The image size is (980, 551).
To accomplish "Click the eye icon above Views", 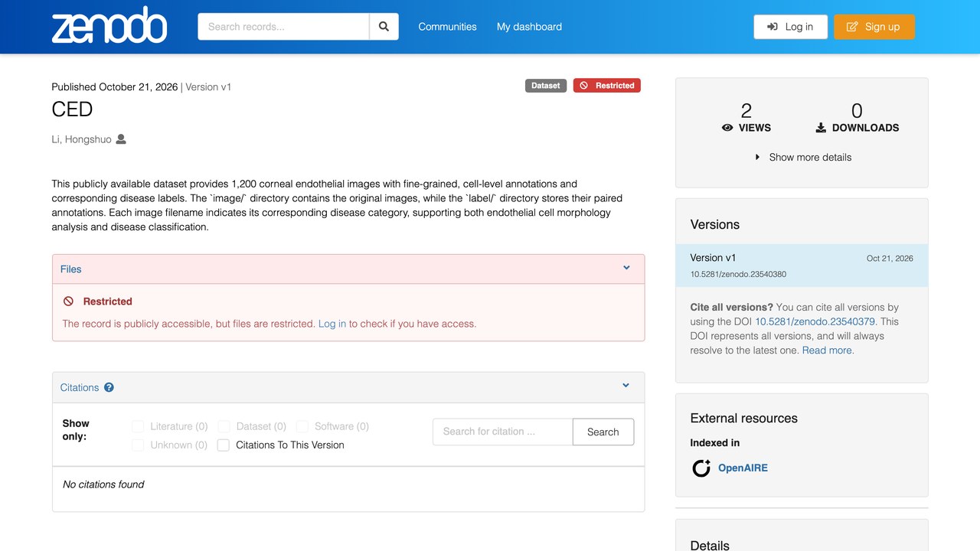I will point(727,128).
